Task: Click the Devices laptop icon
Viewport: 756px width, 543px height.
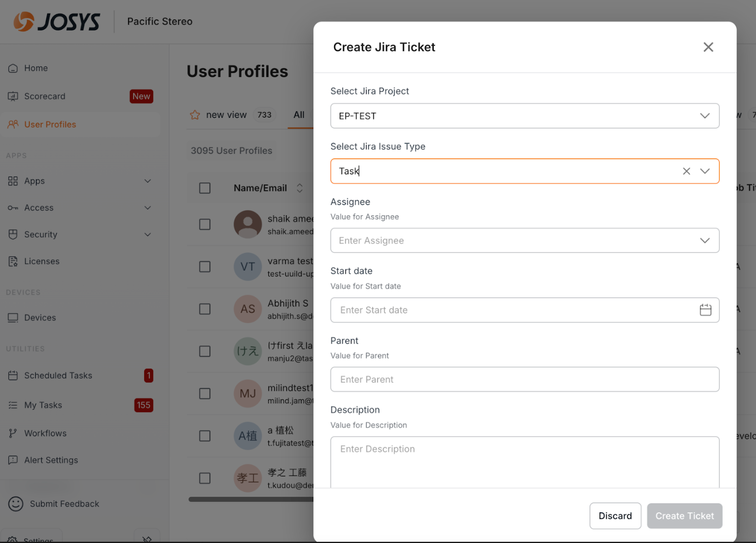Action: point(13,318)
